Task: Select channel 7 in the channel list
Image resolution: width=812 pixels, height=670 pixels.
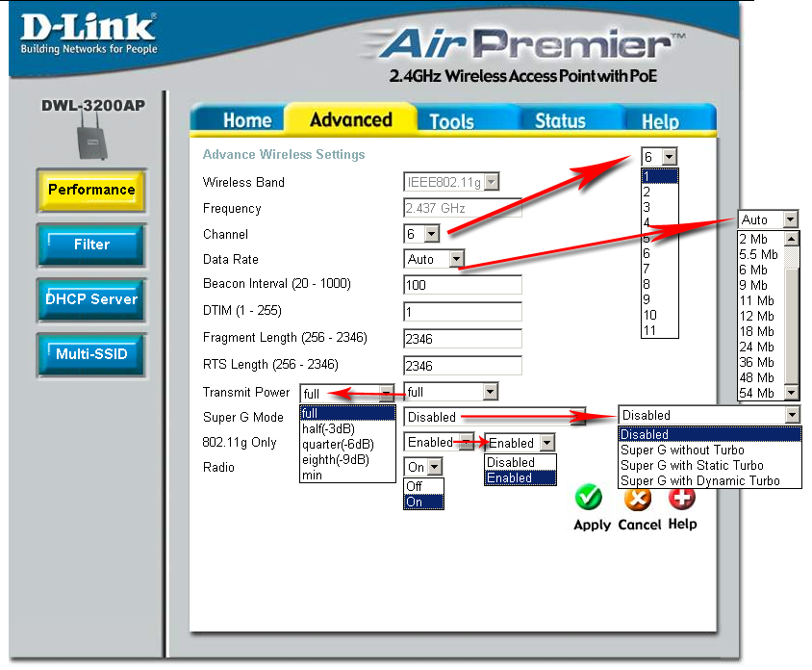Action: click(x=660, y=269)
